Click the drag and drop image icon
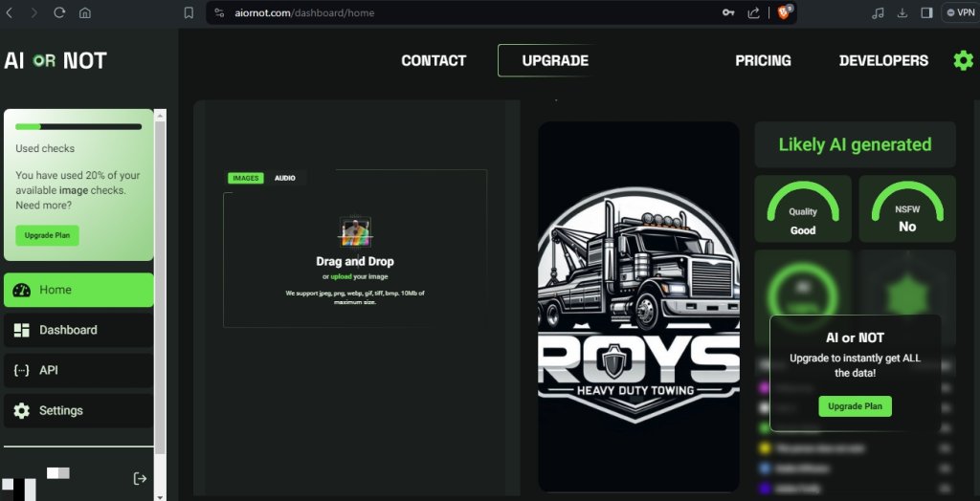980x501 pixels. click(x=355, y=231)
